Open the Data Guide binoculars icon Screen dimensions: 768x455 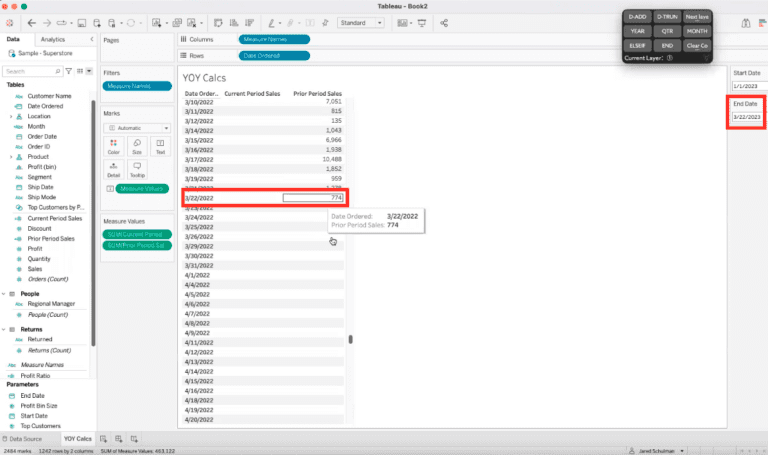(x=745, y=23)
